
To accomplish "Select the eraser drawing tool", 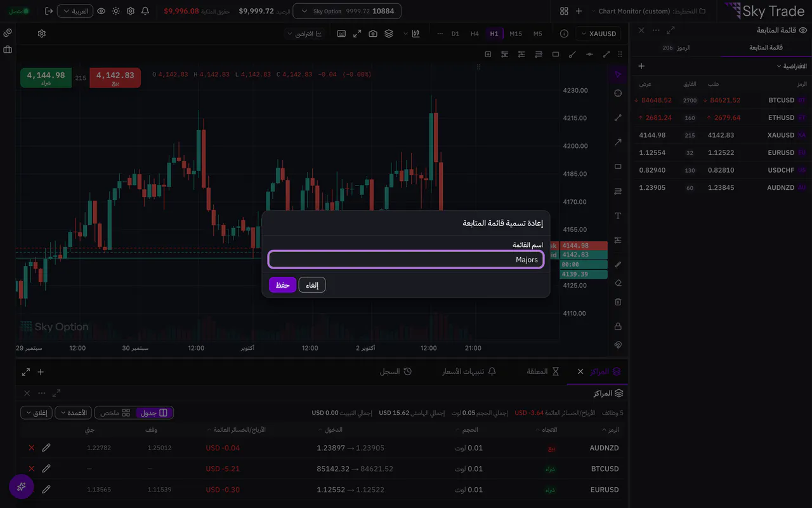I will pyautogui.click(x=618, y=283).
